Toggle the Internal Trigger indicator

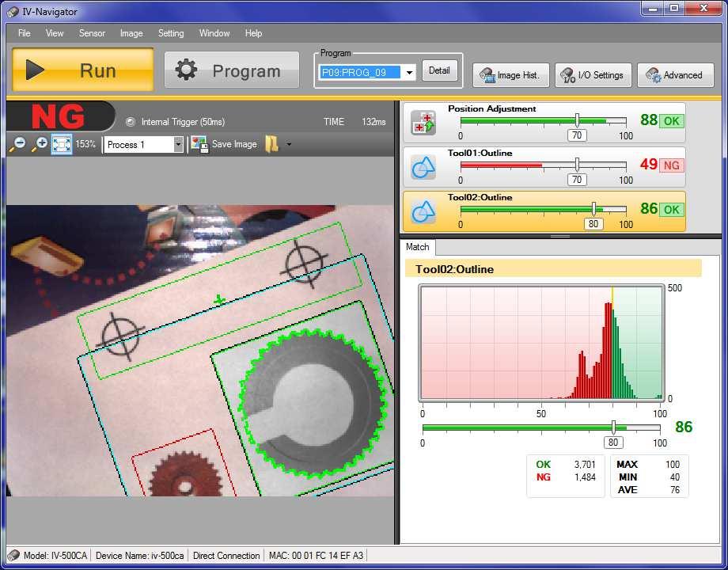tap(131, 122)
